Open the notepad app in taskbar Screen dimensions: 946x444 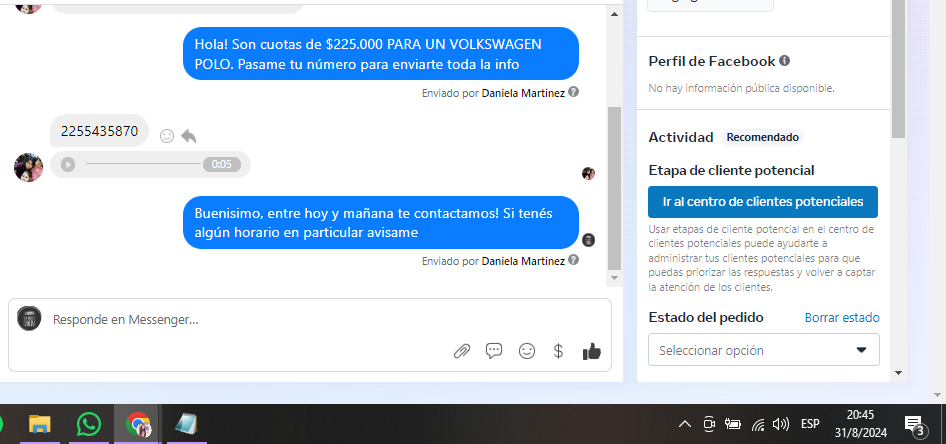186,425
